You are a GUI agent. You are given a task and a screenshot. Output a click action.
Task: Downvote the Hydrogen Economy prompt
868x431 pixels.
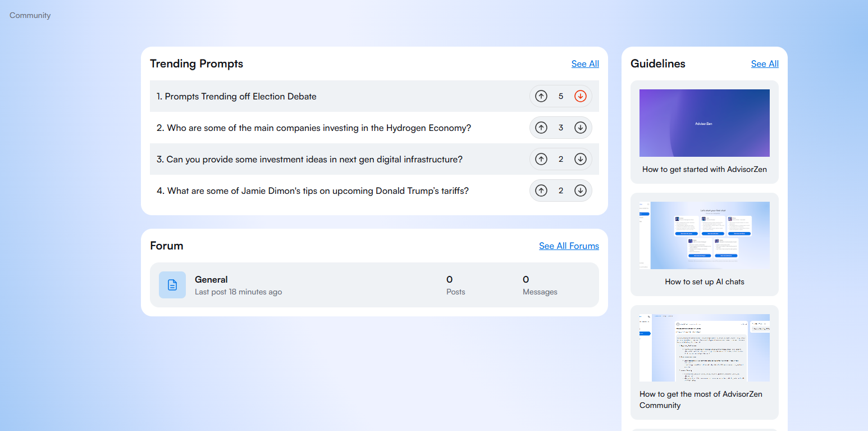(581, 128)
